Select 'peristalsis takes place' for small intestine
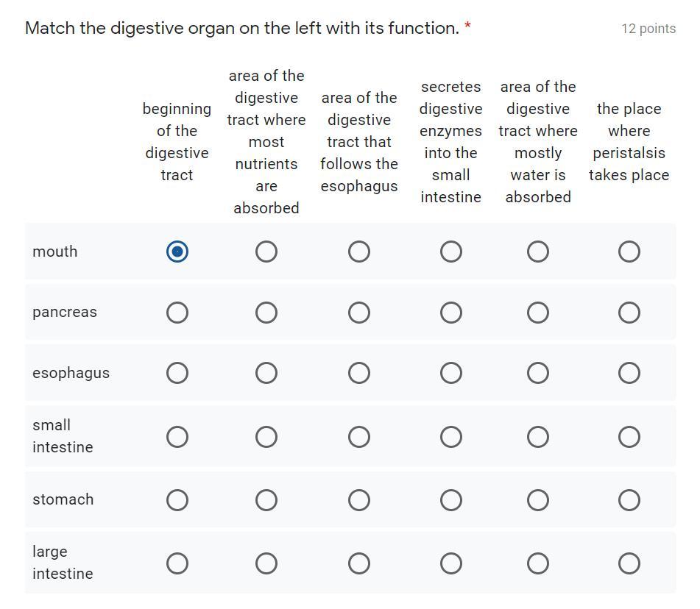This screenshot has width=700, height=609. pyautogui.click(x=629, y=437)
